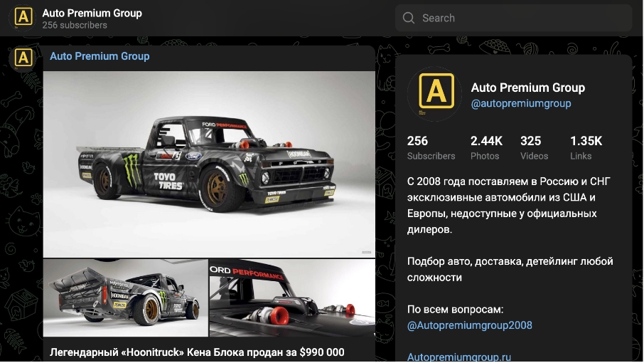This screenshot has height=363, width=644.
Task: Select the 325 Videos stat
Action: (x=534, y=148)
